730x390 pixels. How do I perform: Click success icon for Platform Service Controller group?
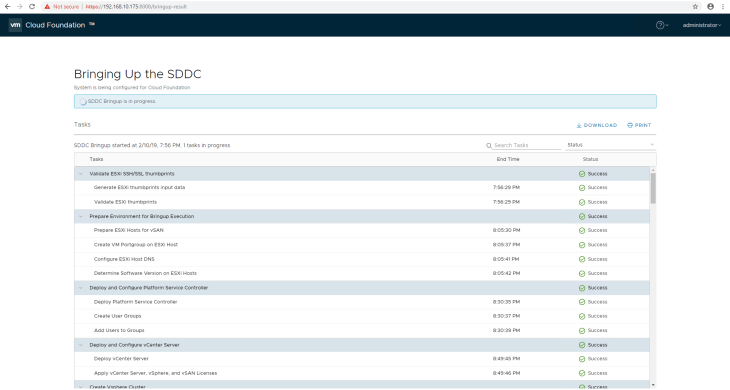[581, 288]
